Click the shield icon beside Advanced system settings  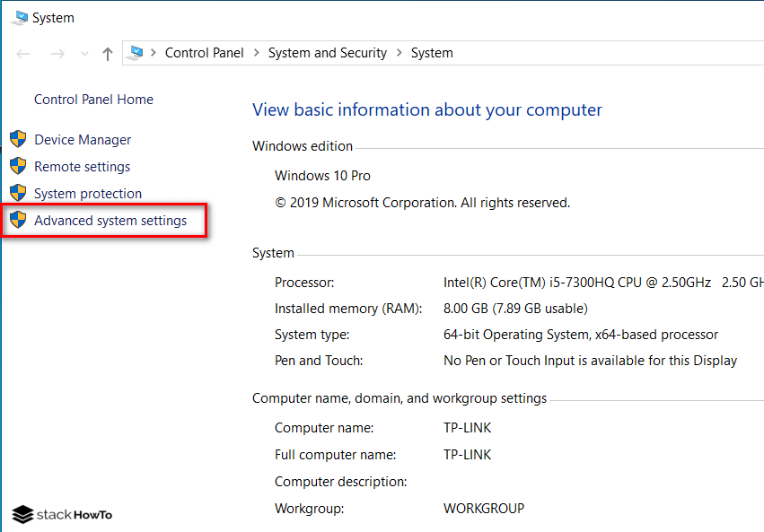coord(18,220)
